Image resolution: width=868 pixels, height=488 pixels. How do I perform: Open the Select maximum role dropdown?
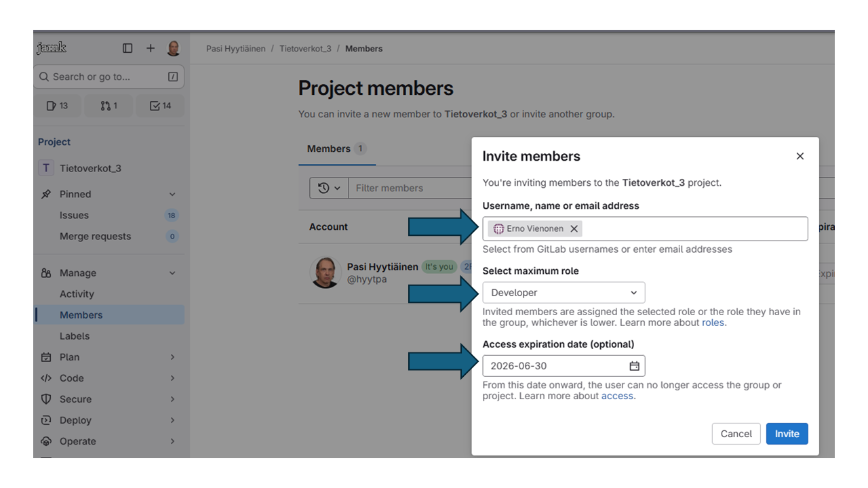coord(564,293)
